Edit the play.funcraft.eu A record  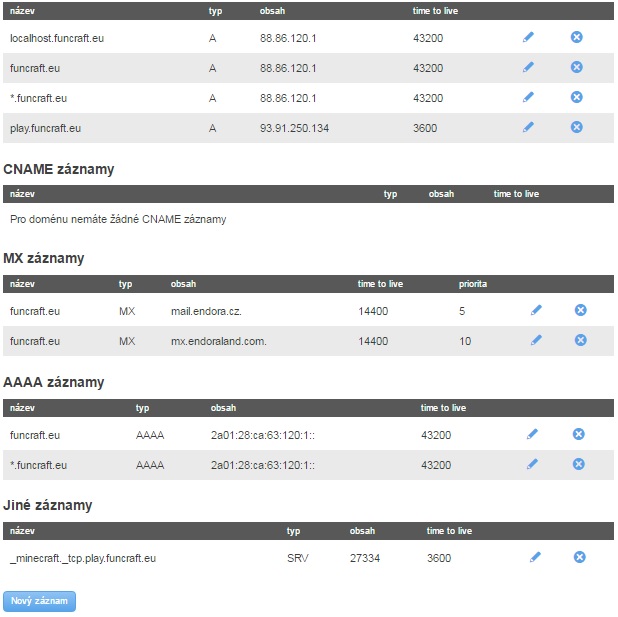coord(528,127)
